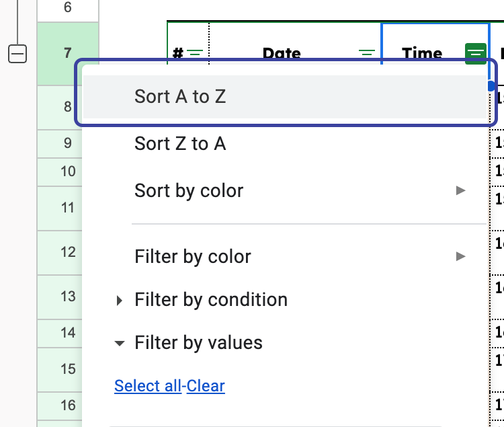504x427 pixels.
Task: Select row 15 header
Action: point(67,368)
